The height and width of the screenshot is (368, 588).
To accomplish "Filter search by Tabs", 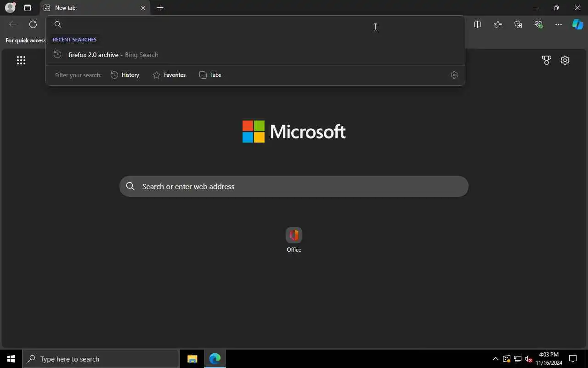I will [x=210, y=75].
